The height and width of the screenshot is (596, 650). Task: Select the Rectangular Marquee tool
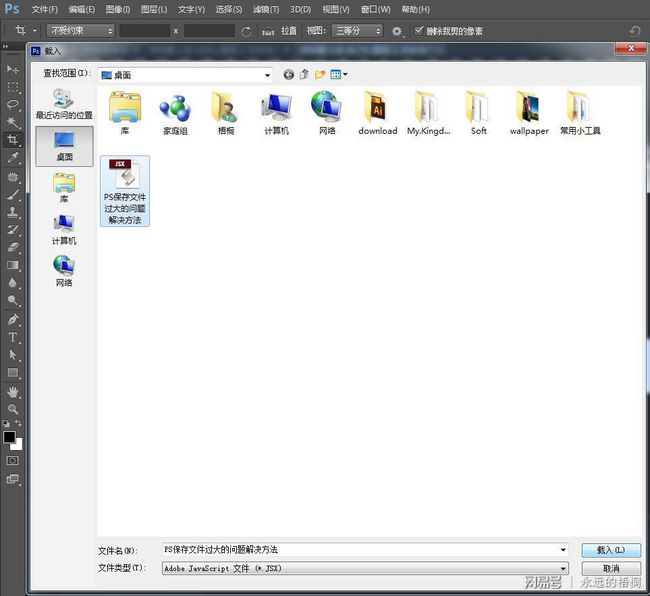[12, 87]
